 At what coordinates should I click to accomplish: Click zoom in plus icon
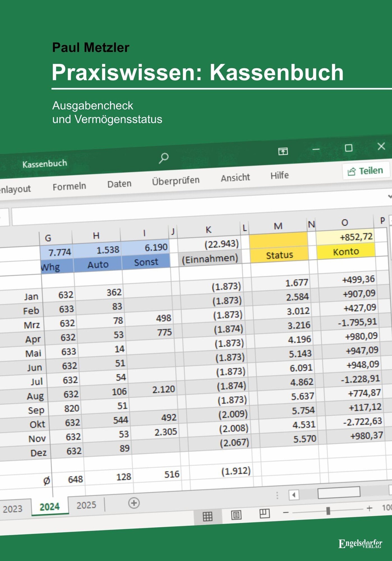point(369,508)
